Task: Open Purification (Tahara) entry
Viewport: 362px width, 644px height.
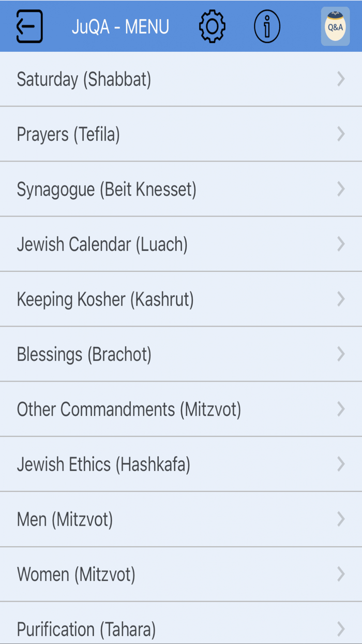Action: click(86, 629)
